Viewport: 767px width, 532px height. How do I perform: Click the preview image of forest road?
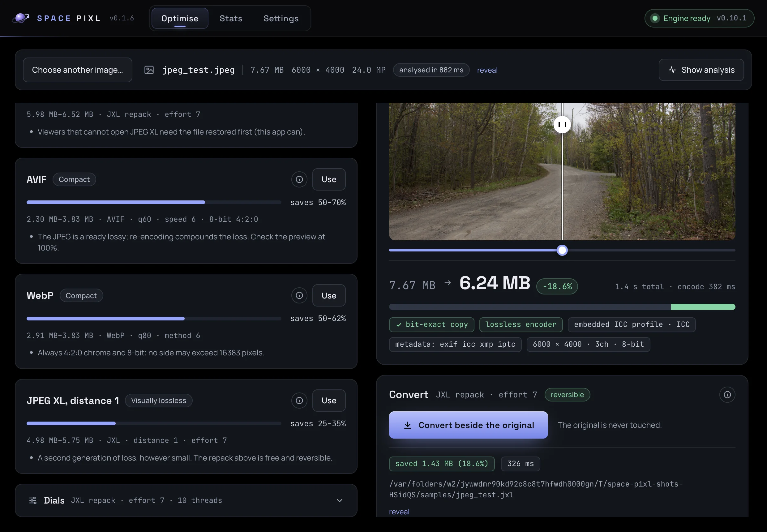click(x=562, y=171)
